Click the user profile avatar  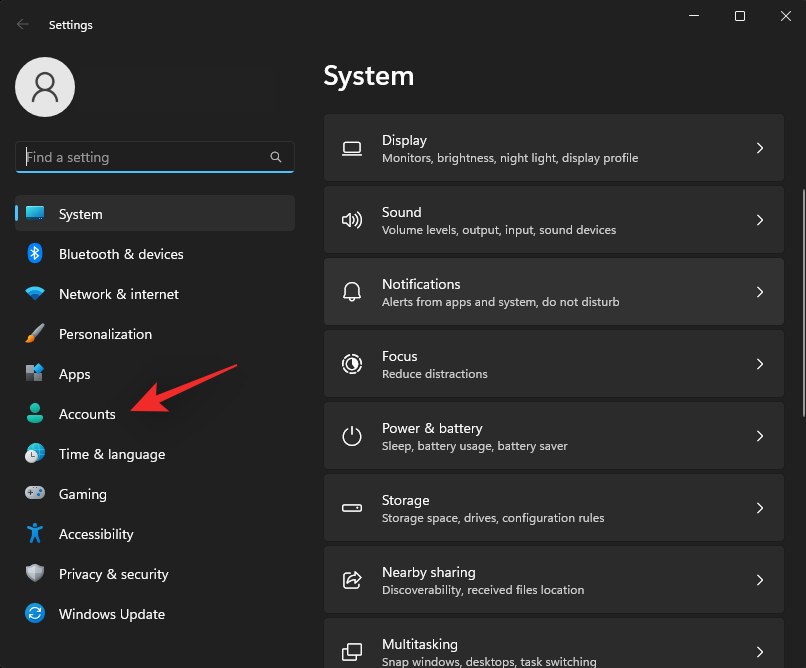[44, 87]
